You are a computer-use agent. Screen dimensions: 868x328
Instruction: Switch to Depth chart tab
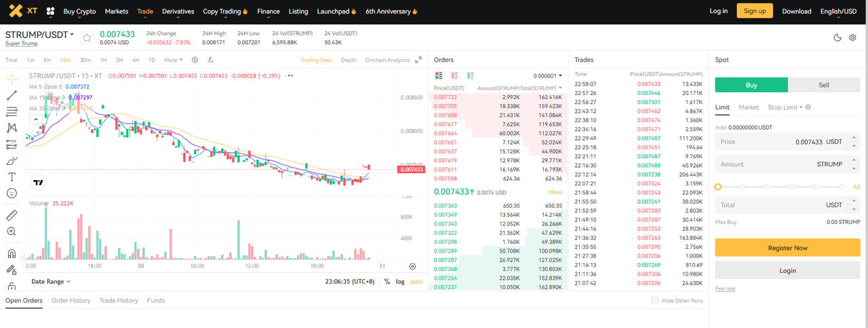point(349,60)
